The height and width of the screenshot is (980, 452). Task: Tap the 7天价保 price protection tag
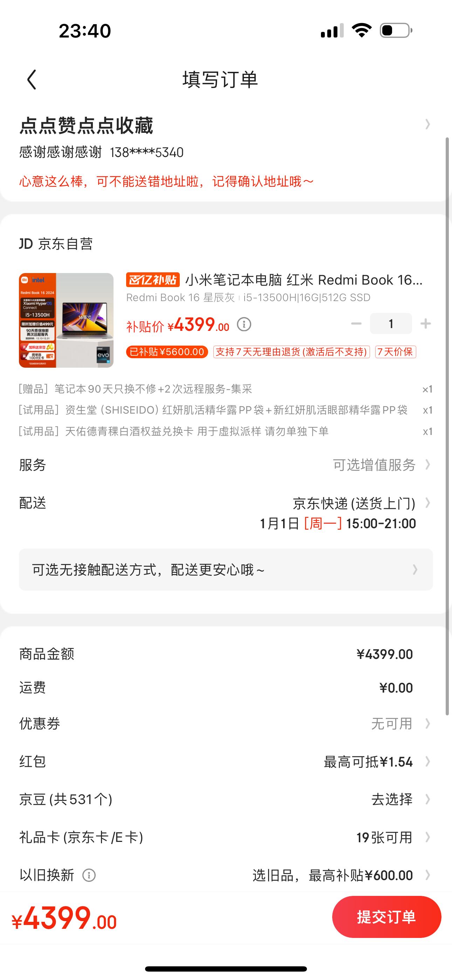395,352
